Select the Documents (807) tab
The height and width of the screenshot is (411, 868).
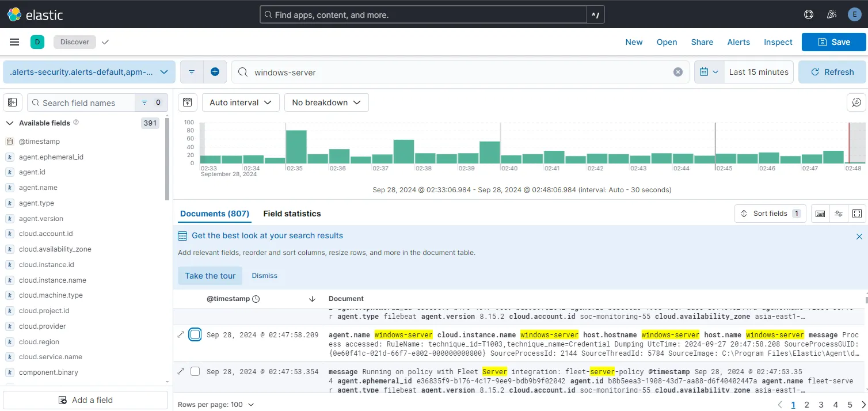tap(214, 214)
